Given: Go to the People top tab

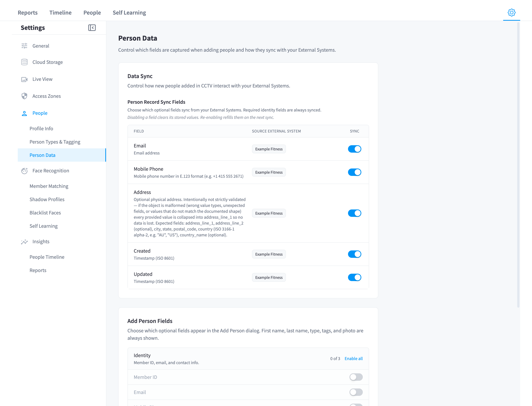Looking at the screenshot, I should click(x=92, y=13).
